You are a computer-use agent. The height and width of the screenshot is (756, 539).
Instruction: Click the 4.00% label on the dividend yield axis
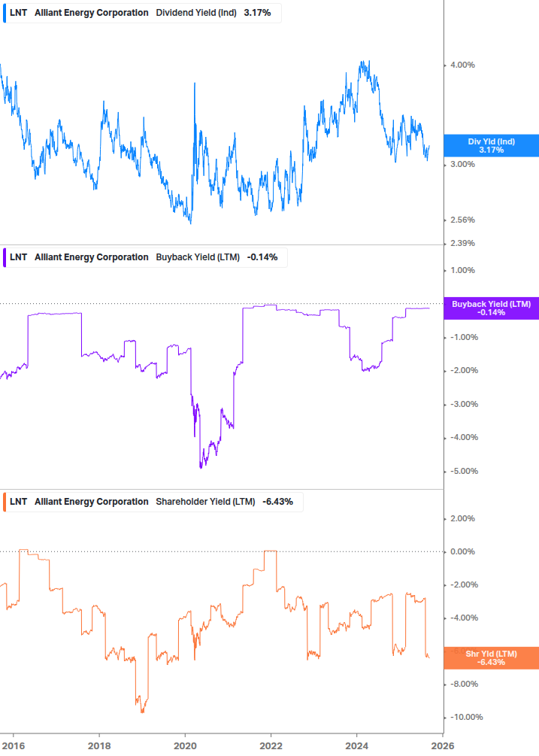click(462, 65)
